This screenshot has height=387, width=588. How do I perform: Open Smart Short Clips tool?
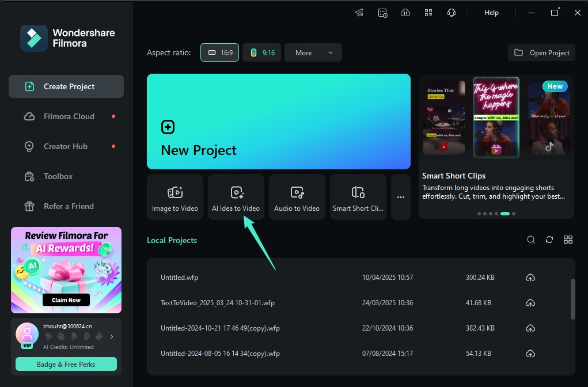[x=358, y=197]
